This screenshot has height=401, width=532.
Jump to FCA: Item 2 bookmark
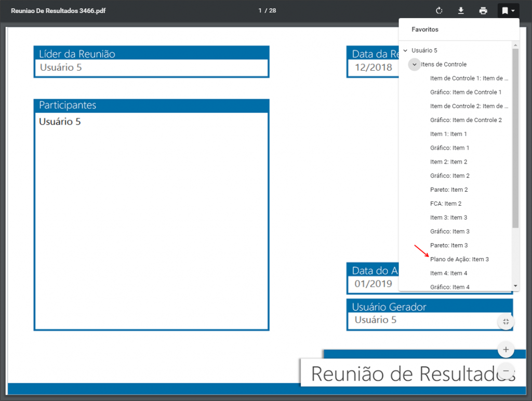[446, 204]
